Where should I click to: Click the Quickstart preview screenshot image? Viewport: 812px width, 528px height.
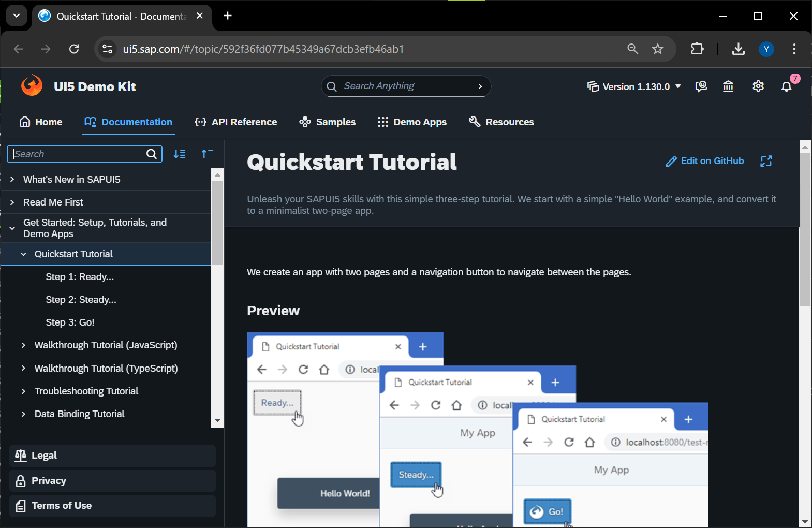tap(477, 430)
